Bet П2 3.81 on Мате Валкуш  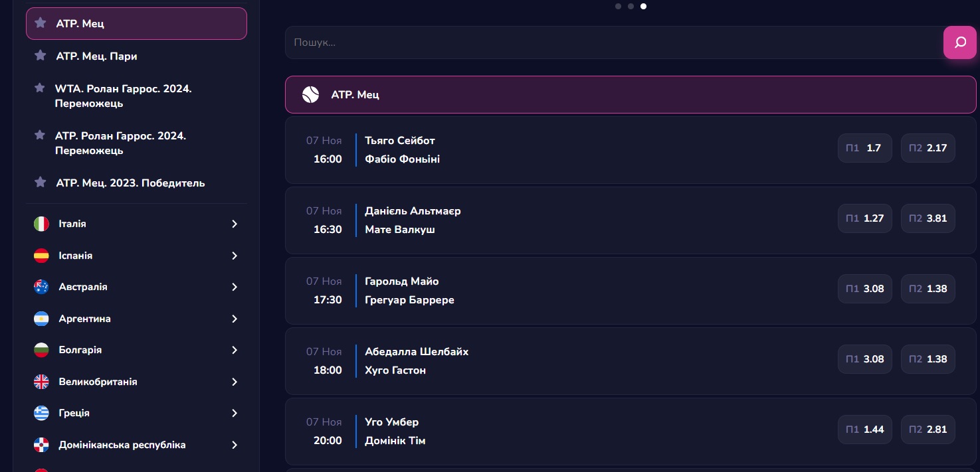pos(928,218)
